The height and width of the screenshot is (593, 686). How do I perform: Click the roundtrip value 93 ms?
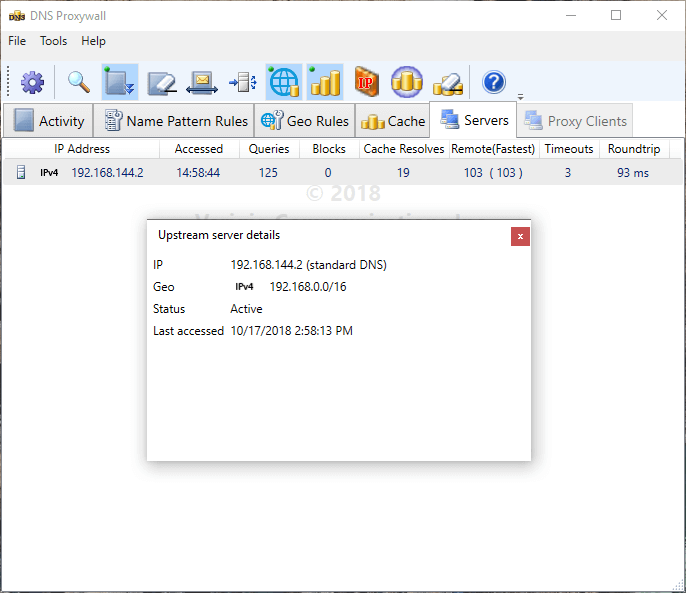click(x=633, y=173)
